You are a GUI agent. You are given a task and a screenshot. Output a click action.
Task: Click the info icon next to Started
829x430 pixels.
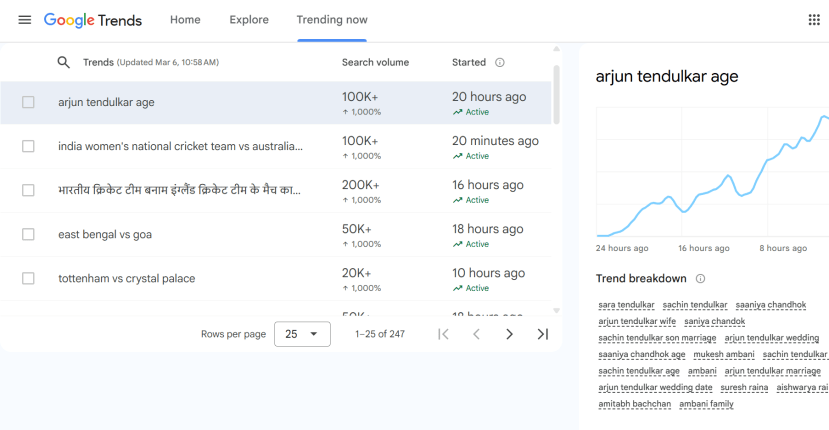(x=500, y=62)
